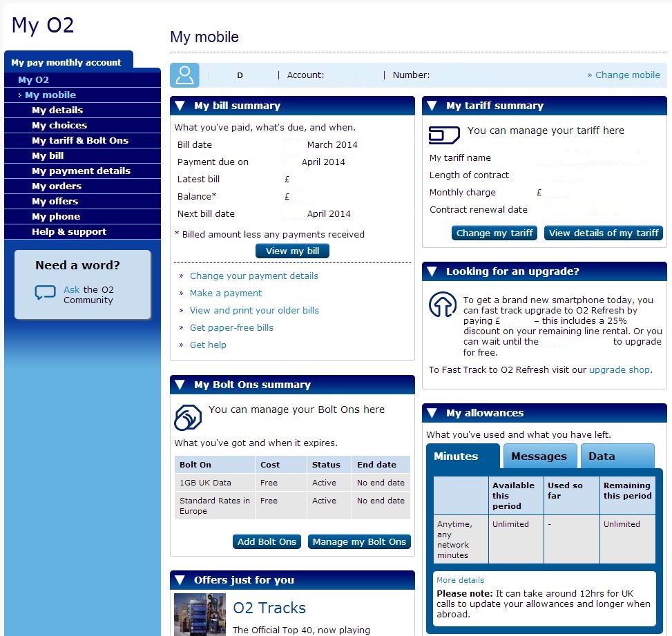Open the Make a payment link
The height and width of the screenshot is (636, 672).
tap(226, 293)
